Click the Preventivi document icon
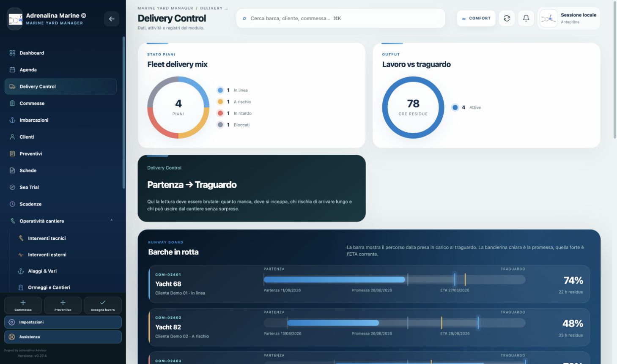 (x=12, y=153)
